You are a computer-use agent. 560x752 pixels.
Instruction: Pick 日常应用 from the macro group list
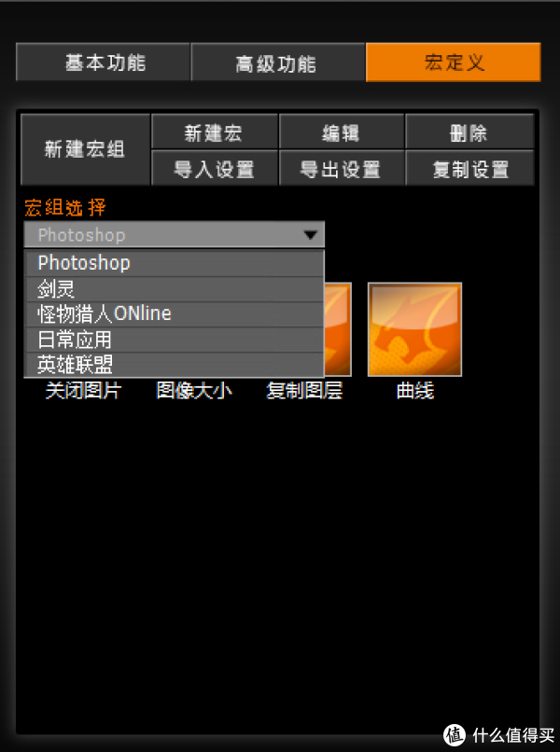(x=175, y=340)
